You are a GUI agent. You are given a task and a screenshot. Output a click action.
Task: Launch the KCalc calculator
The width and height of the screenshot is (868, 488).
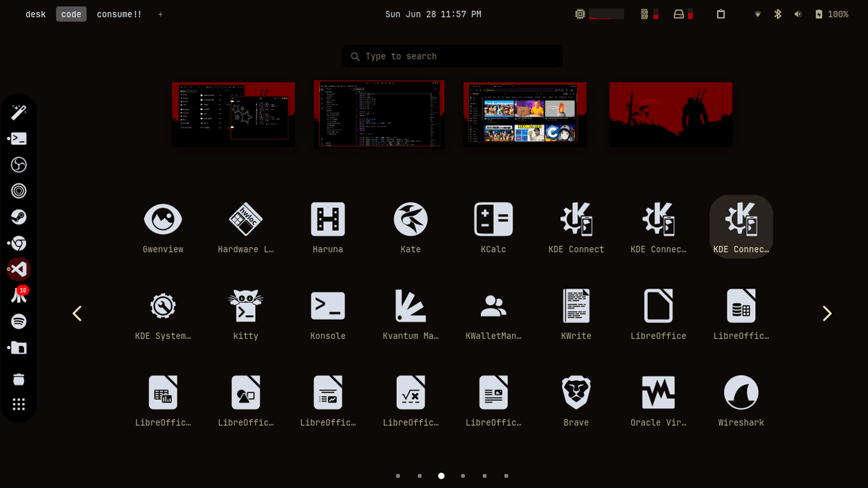[x=493, y=227]
